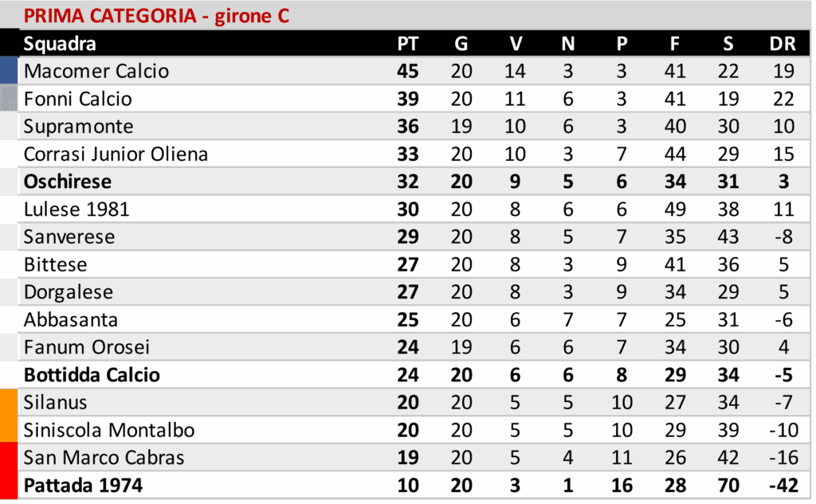Click the orange marker beside Silanus
Image resolution: width=816 pixels, height=504 pixels.
[x=8, y=402]
